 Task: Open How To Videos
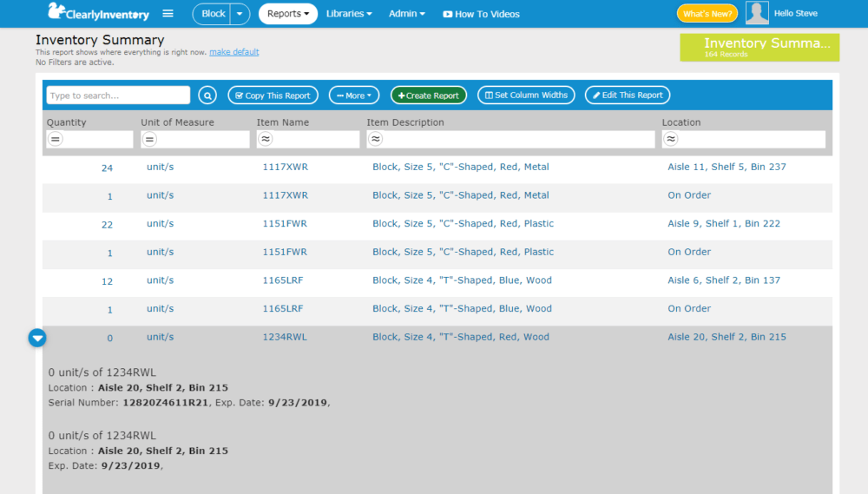tap(481, 15)
